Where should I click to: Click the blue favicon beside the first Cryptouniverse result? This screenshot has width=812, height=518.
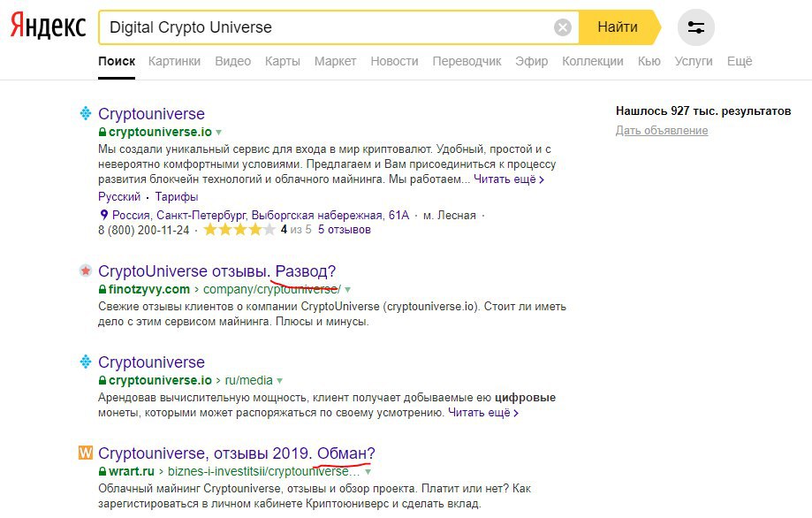86,113
